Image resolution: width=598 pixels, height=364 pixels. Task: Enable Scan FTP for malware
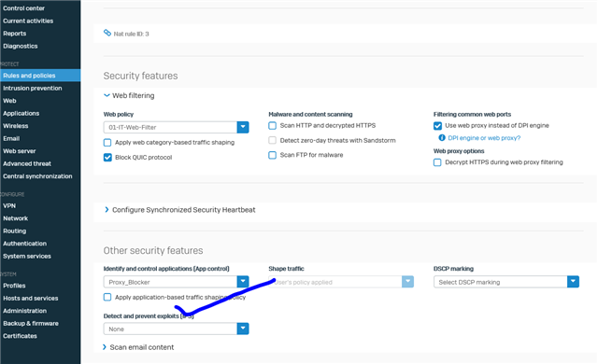[x=272, y=155]
